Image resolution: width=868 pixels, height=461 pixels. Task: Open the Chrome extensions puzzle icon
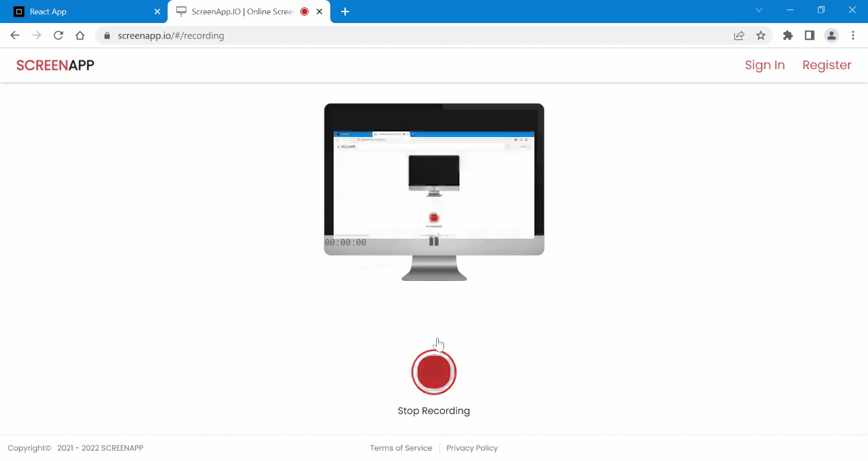coord(788,35)
